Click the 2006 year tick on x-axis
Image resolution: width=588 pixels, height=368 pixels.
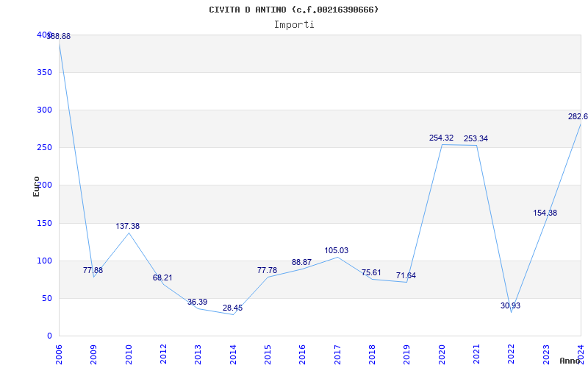pyautogui.click(x=60, y=353)
